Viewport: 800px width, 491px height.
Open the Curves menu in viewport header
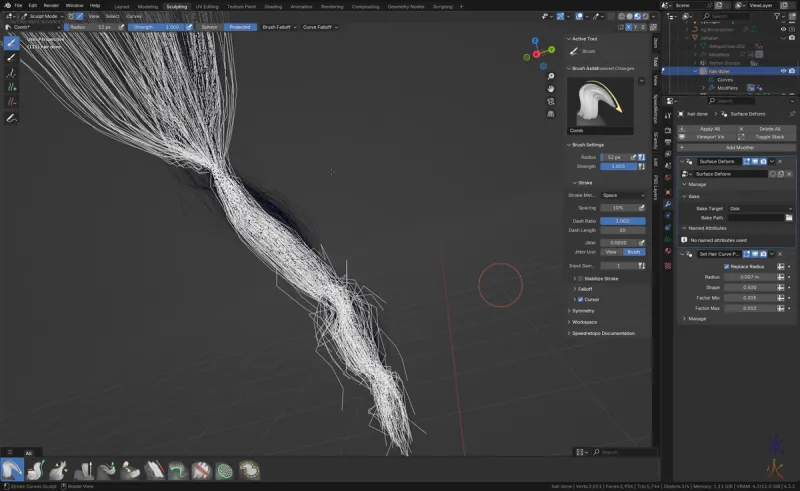(134, 16)
